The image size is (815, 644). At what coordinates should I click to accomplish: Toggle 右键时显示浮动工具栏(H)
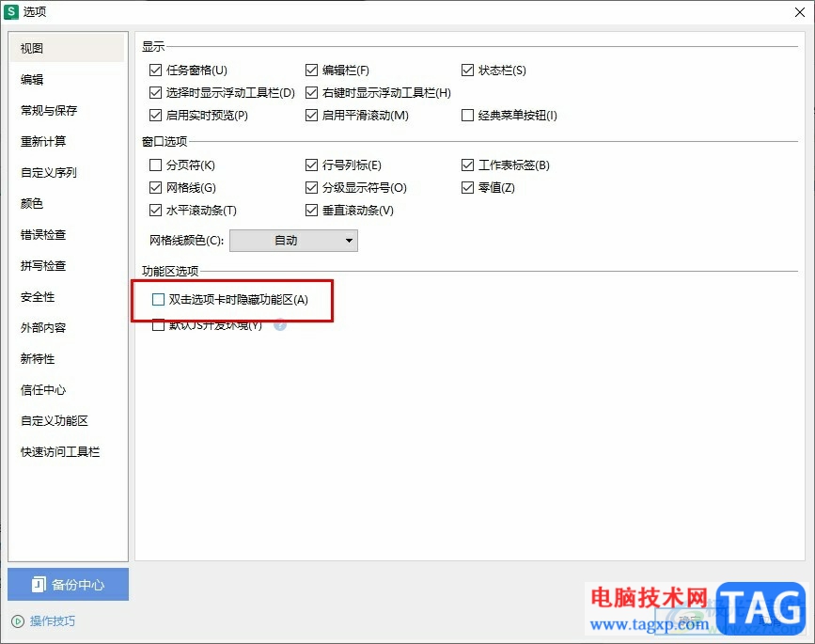(x=311, y=92)
